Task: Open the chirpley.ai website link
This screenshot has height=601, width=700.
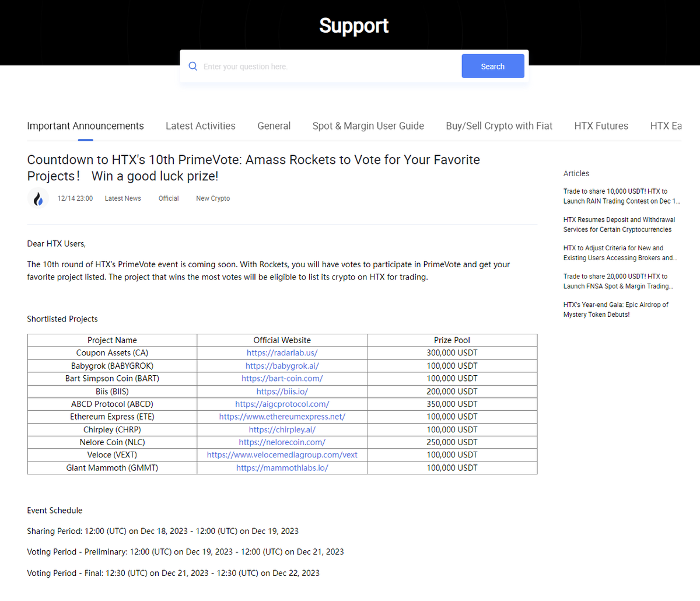Action: tap(282, 429)
